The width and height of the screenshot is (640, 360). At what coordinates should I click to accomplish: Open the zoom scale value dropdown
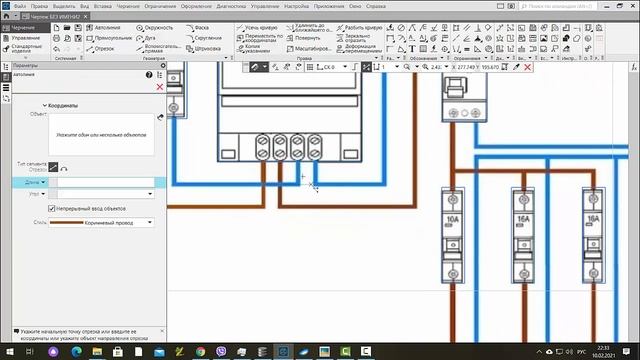pos(446,67)
